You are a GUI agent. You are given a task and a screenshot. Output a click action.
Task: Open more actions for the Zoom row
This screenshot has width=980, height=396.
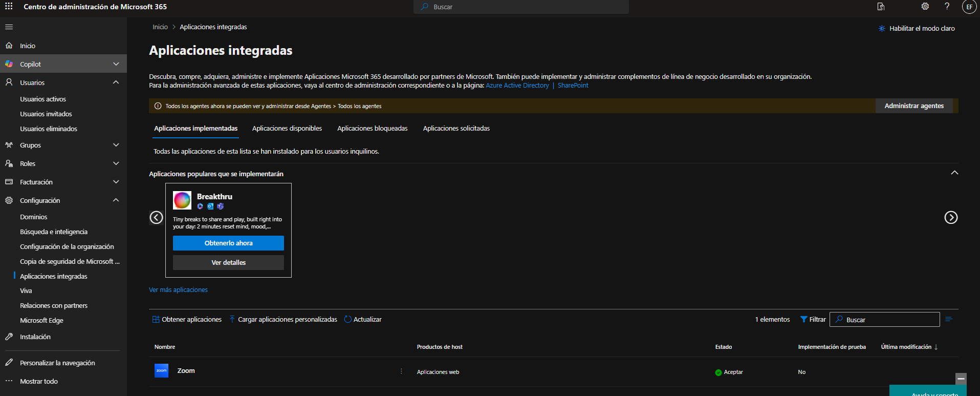pos(401,371)
